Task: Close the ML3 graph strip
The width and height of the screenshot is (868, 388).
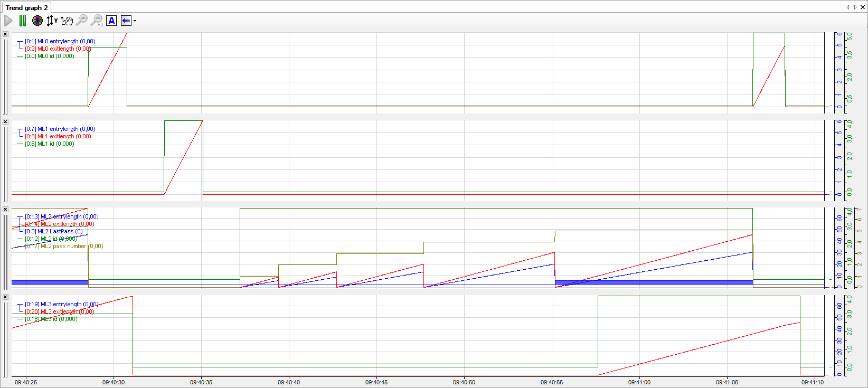Action: tap(5, 297)
